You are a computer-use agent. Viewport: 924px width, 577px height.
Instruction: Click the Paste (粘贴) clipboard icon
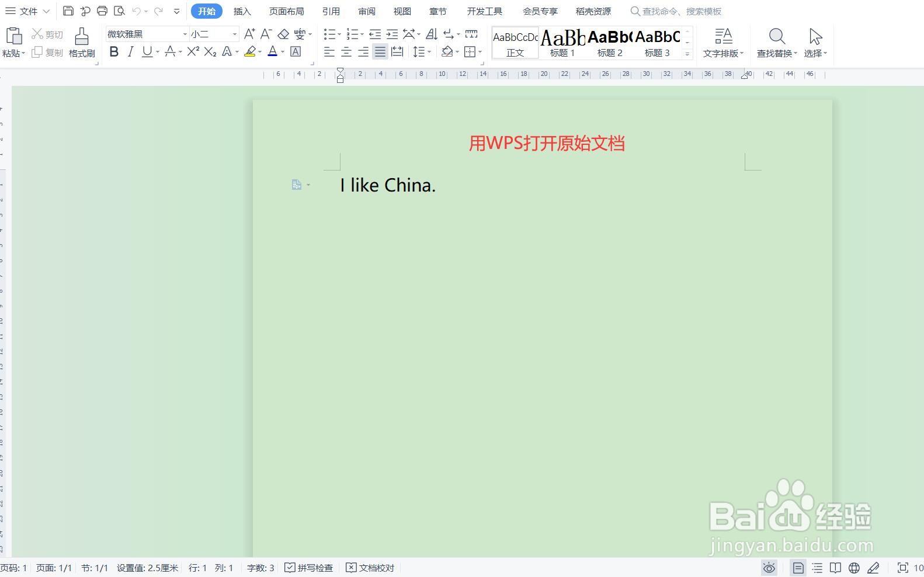click(13, 36)
